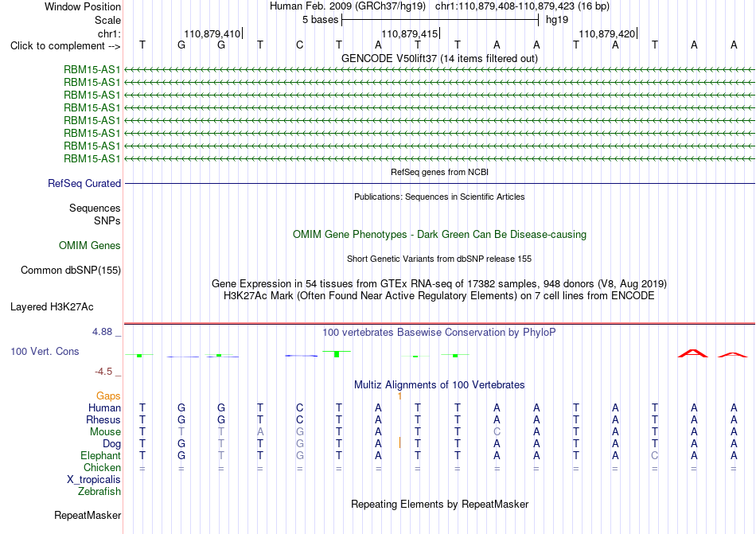This screenshot has height=534, width=756.
Task: Select the RepeatMasker track label
Action: click(88, 516)
